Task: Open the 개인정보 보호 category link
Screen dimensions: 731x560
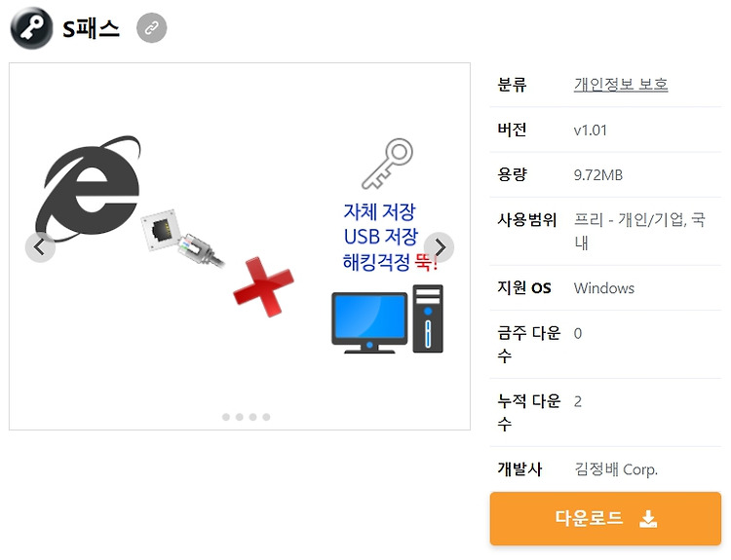Action: click(x=621, y=85)
